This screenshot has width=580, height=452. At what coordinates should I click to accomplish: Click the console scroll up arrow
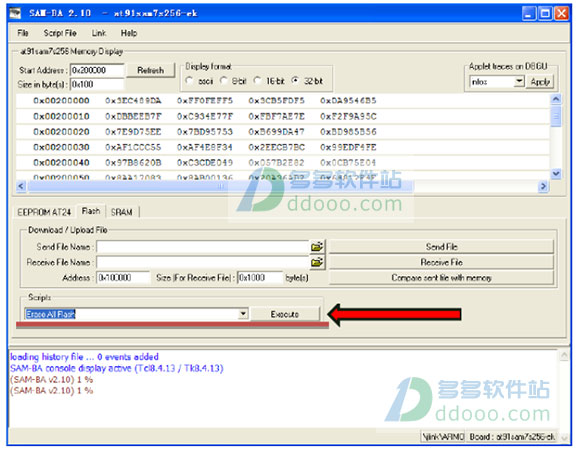click(x=564, y=356)
